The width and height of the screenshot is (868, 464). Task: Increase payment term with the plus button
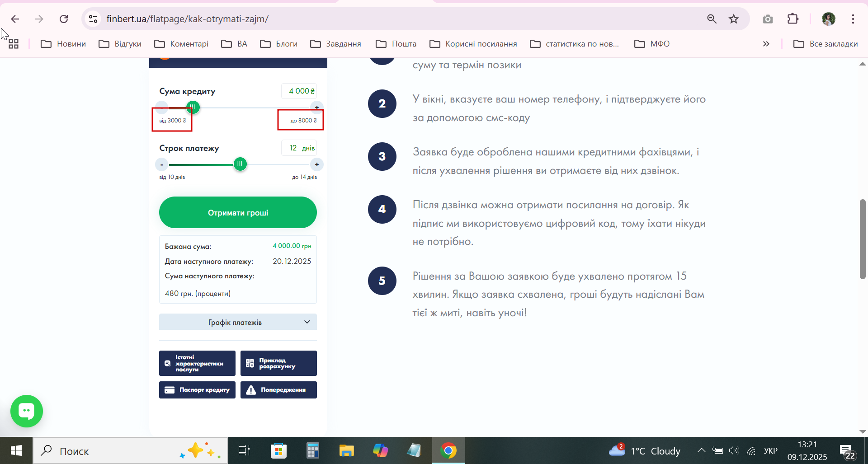coord(317,164)
